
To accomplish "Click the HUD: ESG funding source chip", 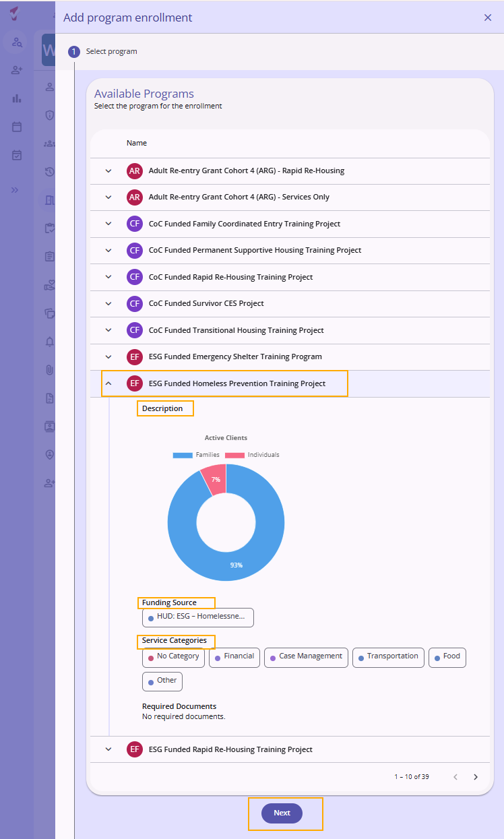I will (x=198, y=617).
